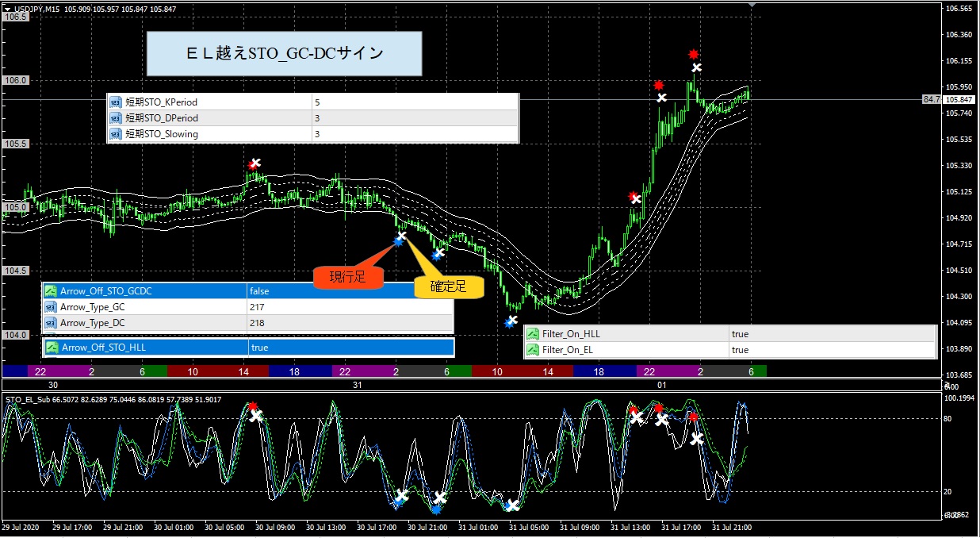The width and height of the screenshot is (980, 538).
Task: Select the 短期STO_Slowing value field
Action: [x=415, y=134]
